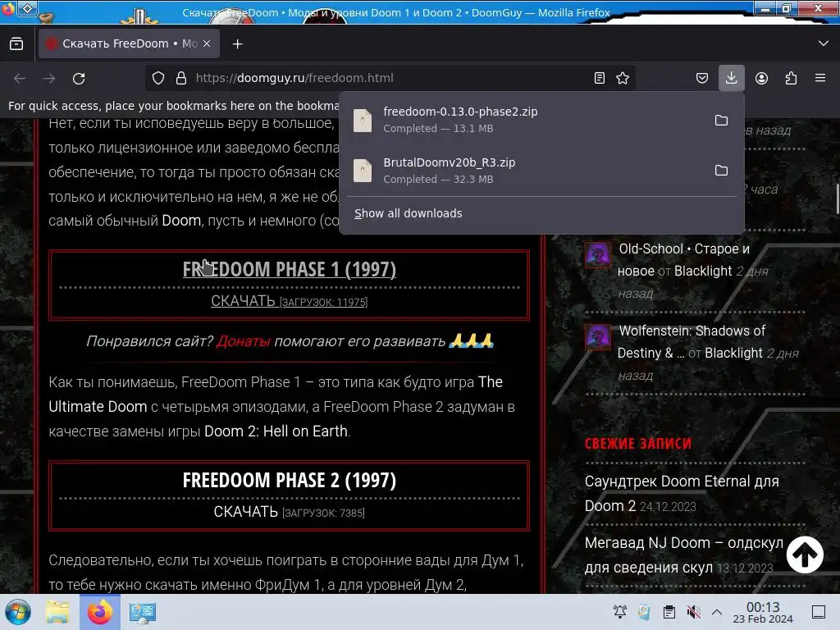Viewport: 840px width, 630px height.
Task: Open the title bar icon beside the Firefox logo
Action: tap(28, 8)
